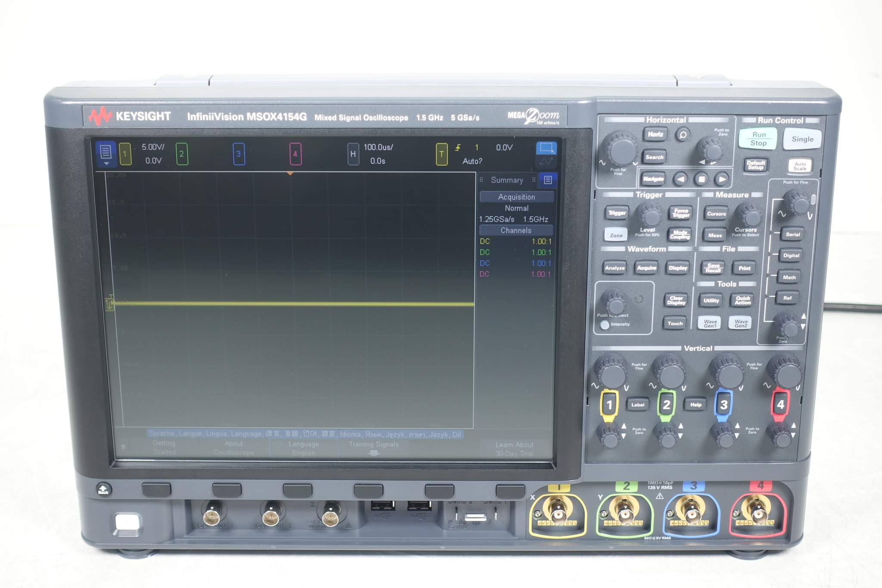Open the Summary sidebar menu icon

coord(548,180)
